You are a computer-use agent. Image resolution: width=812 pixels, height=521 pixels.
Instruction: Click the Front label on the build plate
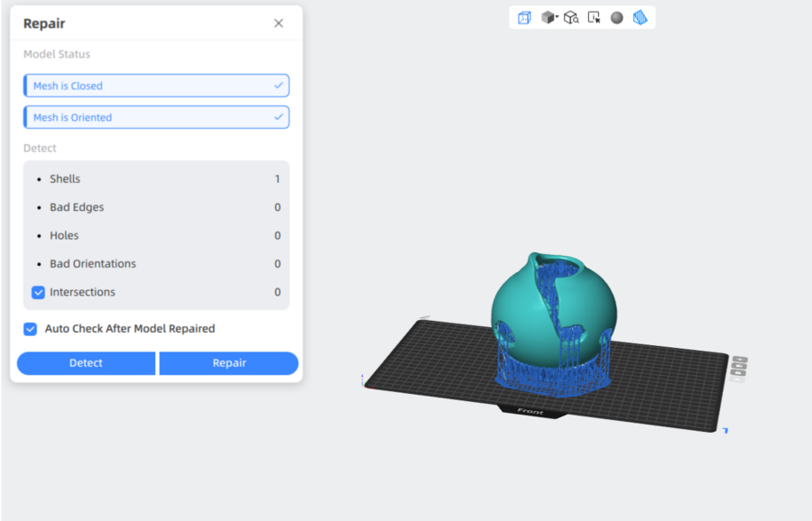531,411
